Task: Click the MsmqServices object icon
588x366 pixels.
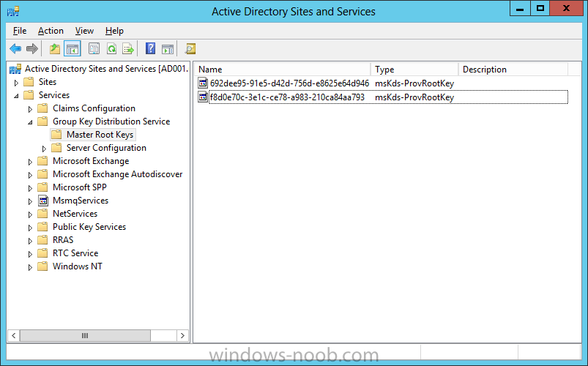Action: click(43, 201)
